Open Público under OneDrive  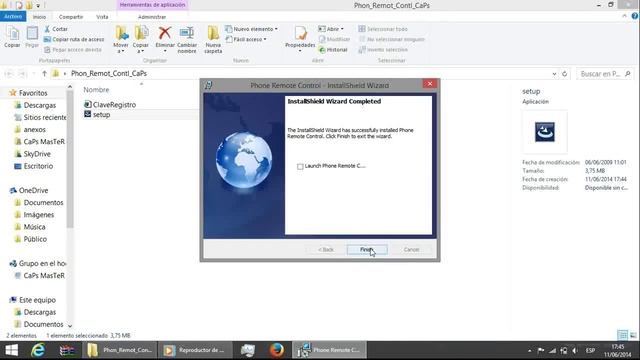click(x=31, y=239)
